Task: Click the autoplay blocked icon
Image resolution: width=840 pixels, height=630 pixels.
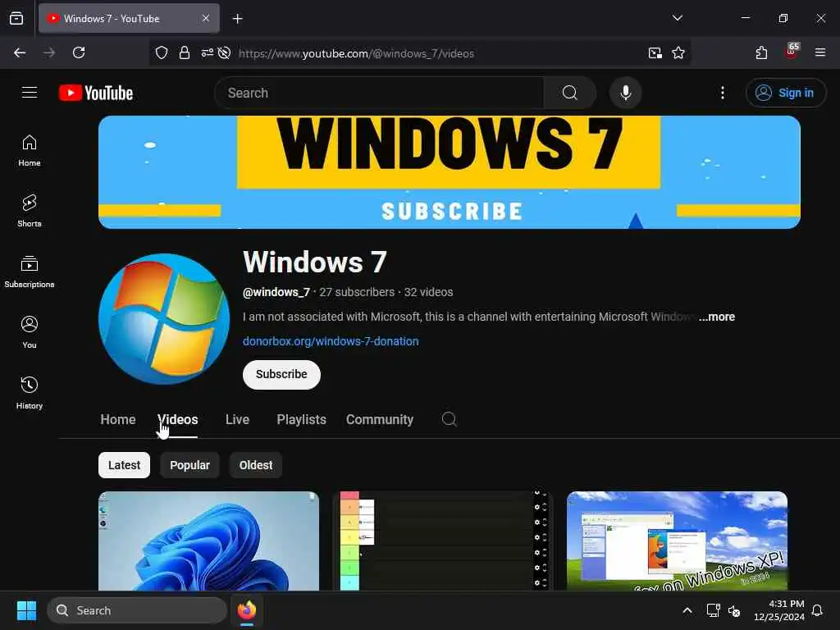Action: (225, 52)
